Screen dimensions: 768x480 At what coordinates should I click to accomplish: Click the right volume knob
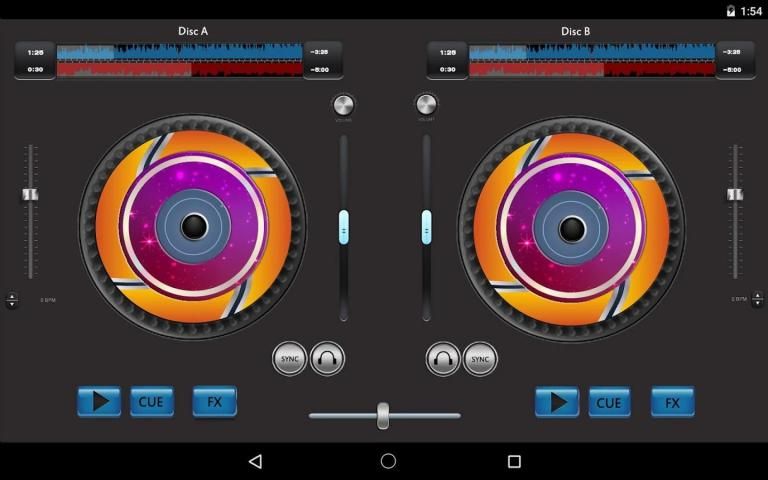click(426, 105)
